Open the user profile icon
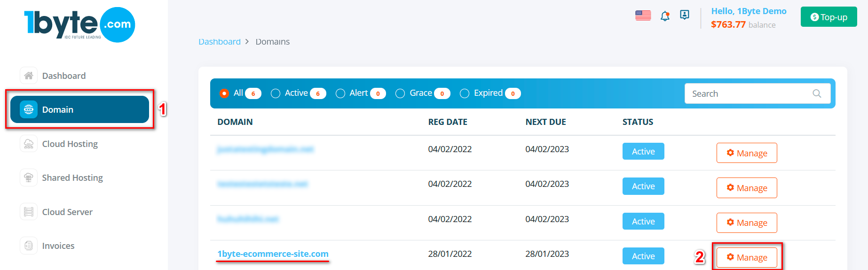 tap(685, 15)
